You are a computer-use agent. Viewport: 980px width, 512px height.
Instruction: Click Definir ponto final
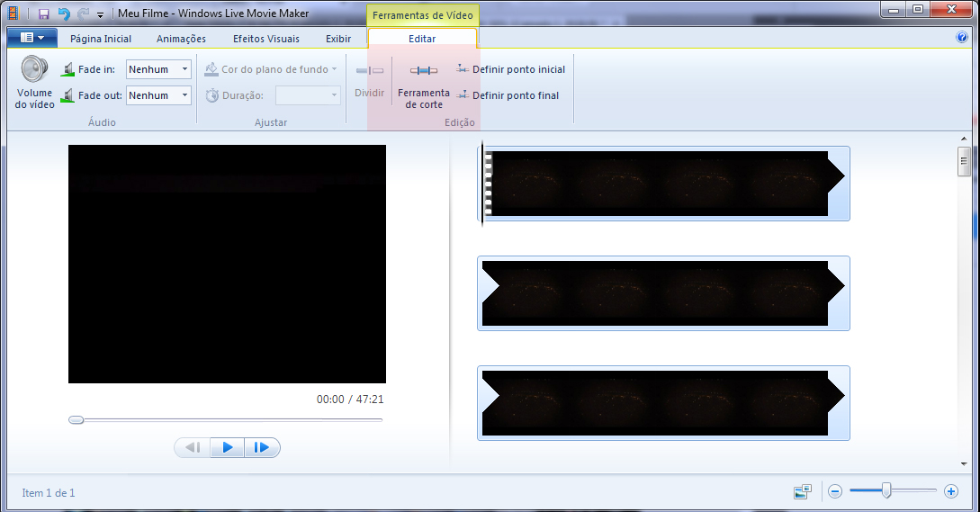pyautogui.click(x=508, y=95)
